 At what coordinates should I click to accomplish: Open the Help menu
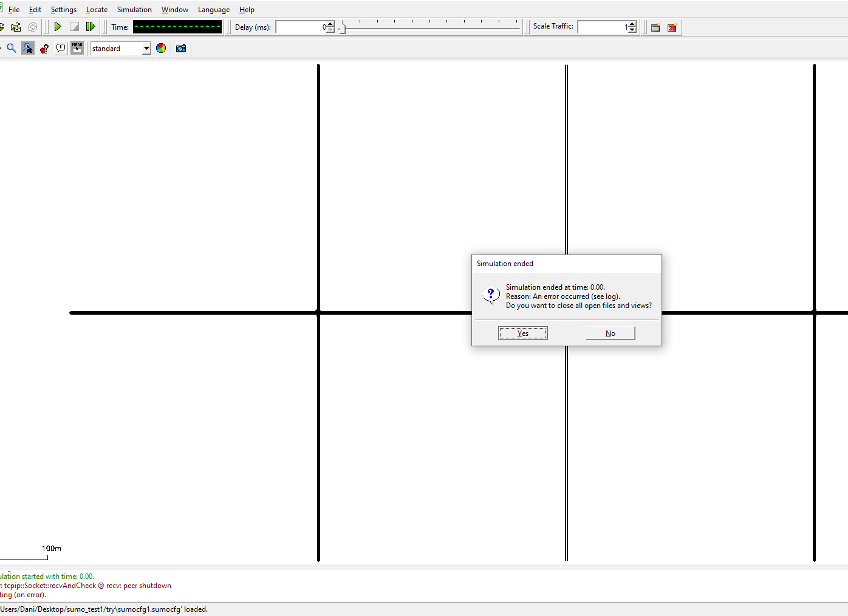tap(247, 10)
